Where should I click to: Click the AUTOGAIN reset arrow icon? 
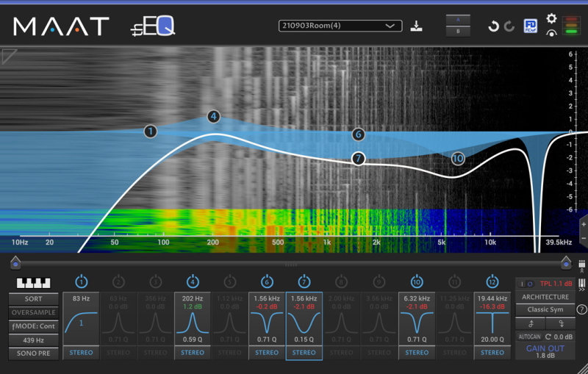click(x=548, y=336)
